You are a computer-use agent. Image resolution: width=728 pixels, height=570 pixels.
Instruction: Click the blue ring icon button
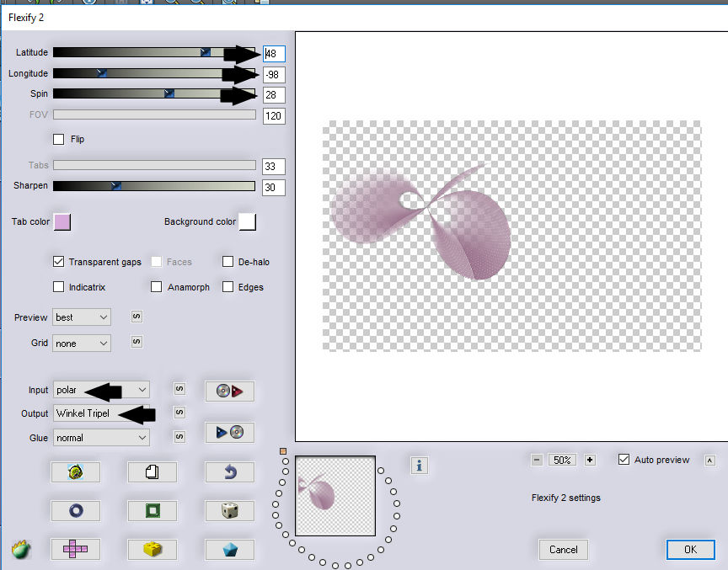point(75,510)
